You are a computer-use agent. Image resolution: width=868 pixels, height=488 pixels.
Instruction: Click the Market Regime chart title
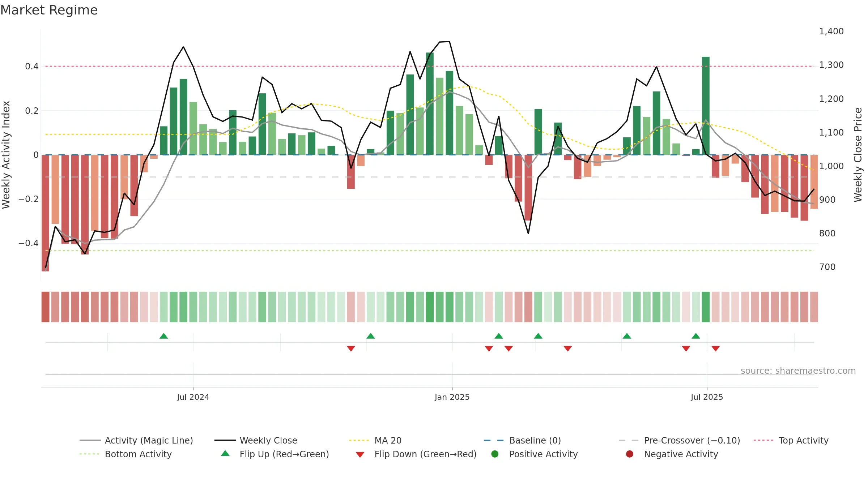click(49, 10)
